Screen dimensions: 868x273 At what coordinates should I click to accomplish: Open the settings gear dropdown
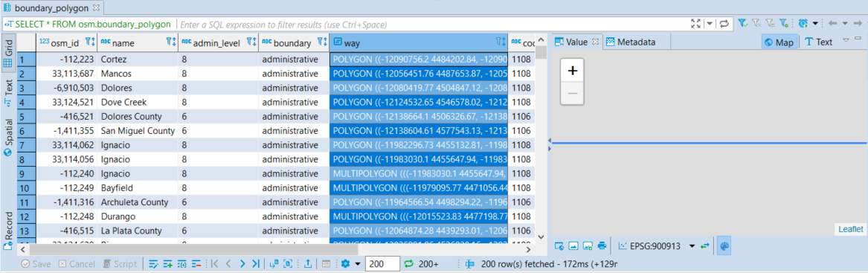coord(351,264)
